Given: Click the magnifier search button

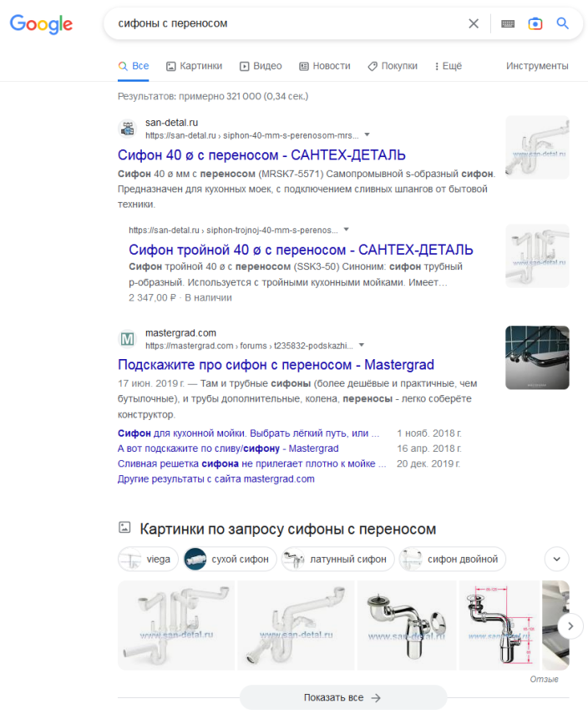Looking at the screenshot, I should pyautogui.click(x=563, y=23).
